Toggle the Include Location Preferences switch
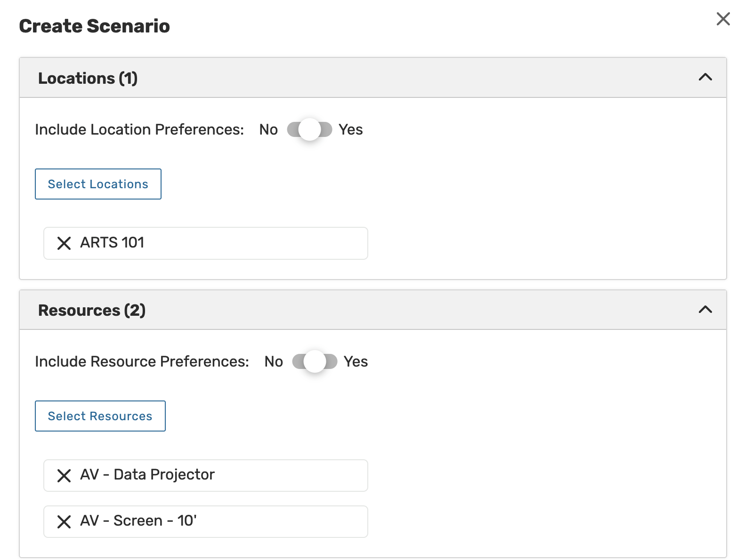 (x=309, y=129)
